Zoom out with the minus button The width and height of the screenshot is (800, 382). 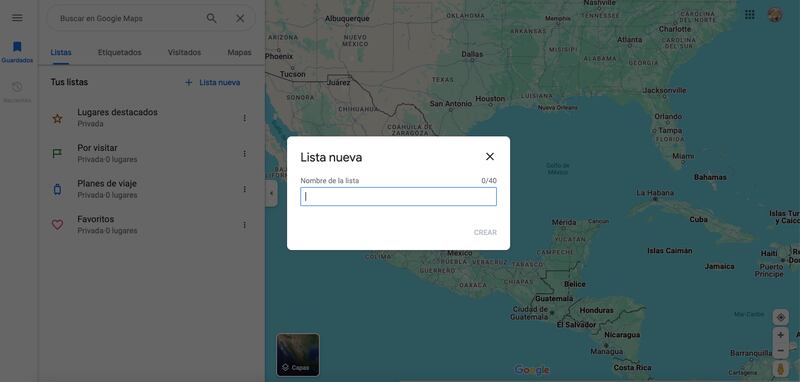[x=780, y=351]
